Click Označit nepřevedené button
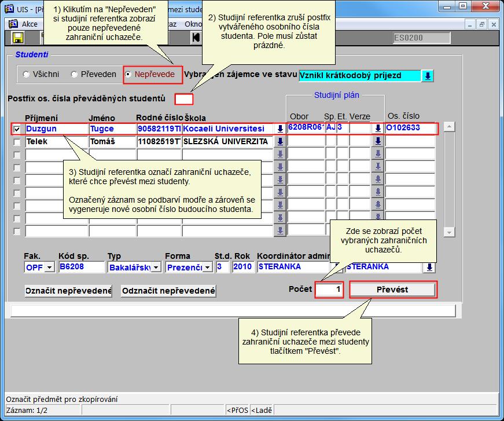 pos(68,291)
